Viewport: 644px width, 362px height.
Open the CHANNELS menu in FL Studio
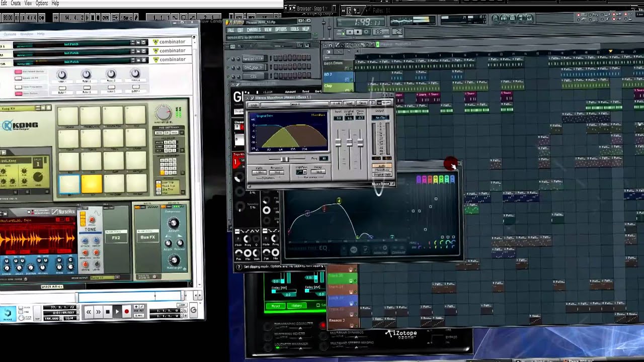point(254,30)
